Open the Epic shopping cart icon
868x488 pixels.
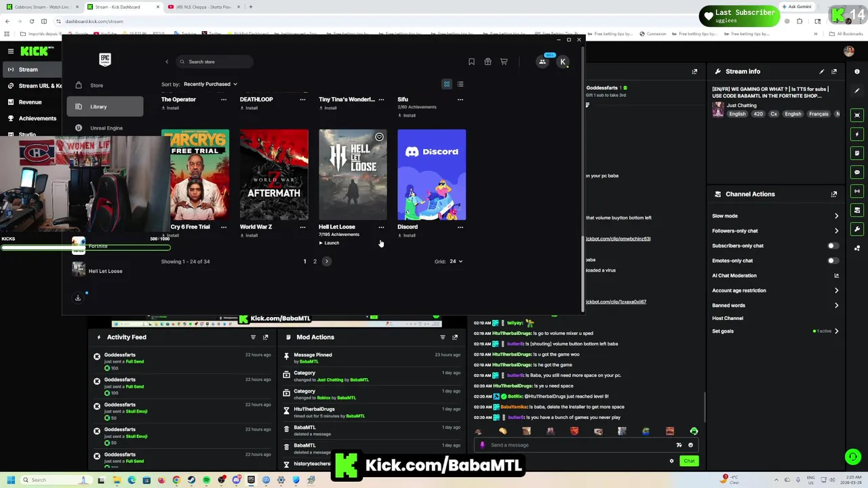(504, 62)
